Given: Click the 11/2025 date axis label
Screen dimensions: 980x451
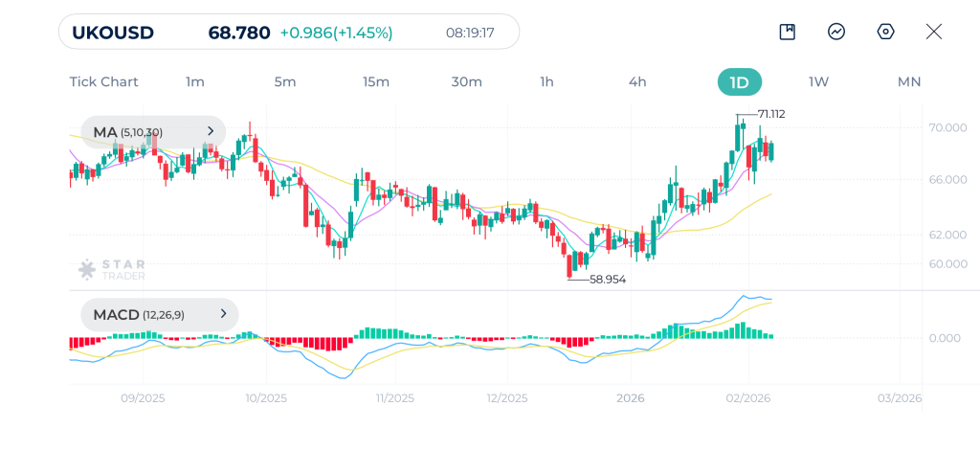Looking at the screenshot, I should (x=394, y=398).
